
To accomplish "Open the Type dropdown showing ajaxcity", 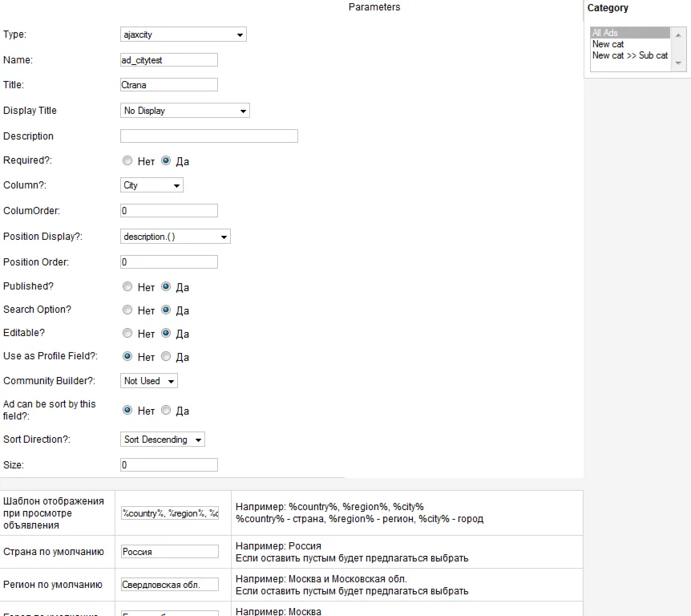I will click(x=183, y=34).
